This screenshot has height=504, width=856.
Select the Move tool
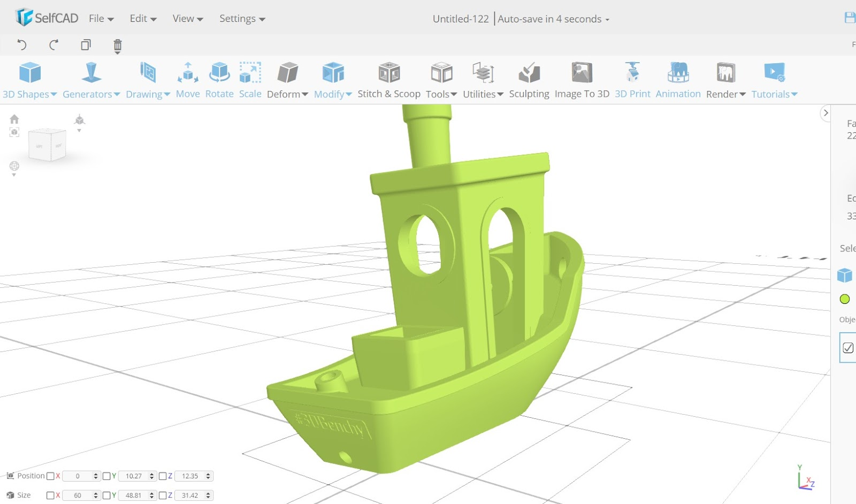[188, 81]
